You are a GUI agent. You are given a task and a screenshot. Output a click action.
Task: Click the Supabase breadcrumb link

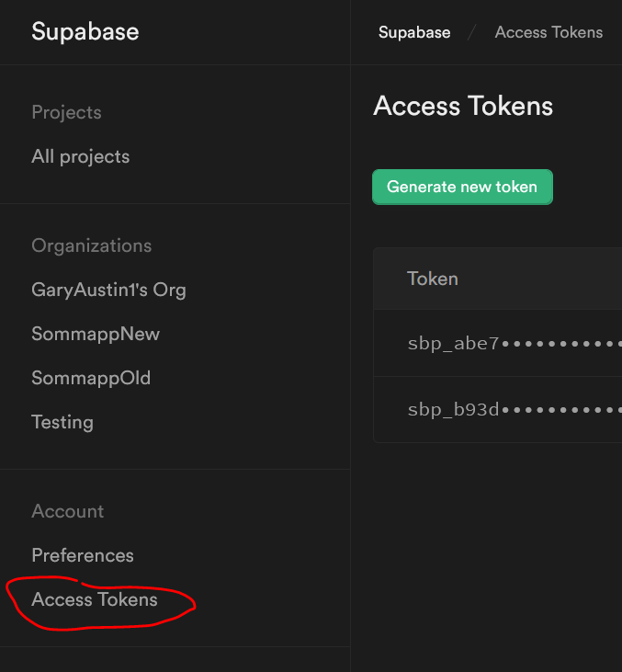414,32
